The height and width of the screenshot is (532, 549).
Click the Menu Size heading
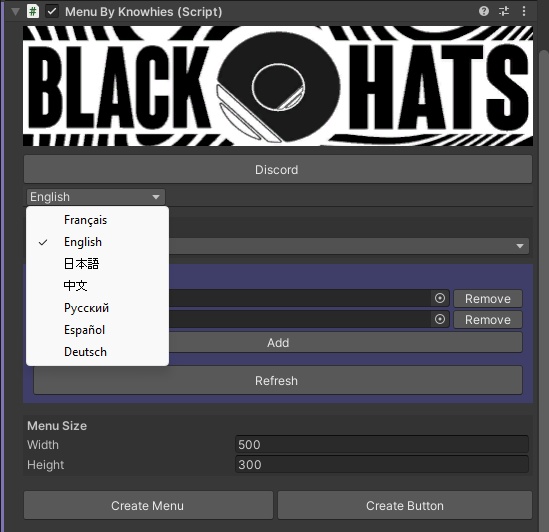(57, 426)
